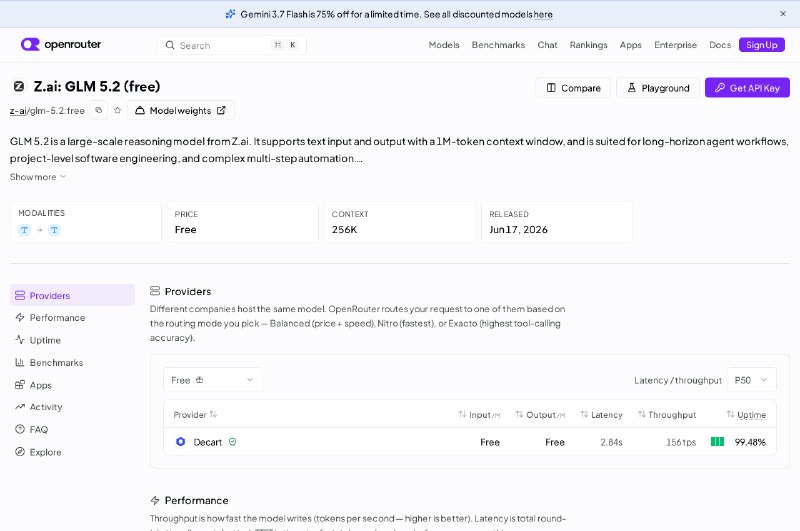This screenshot has height=531, width=800.
Task: Open Chat in top navigation
Action: pyautogui.click(x=547, y=45)
